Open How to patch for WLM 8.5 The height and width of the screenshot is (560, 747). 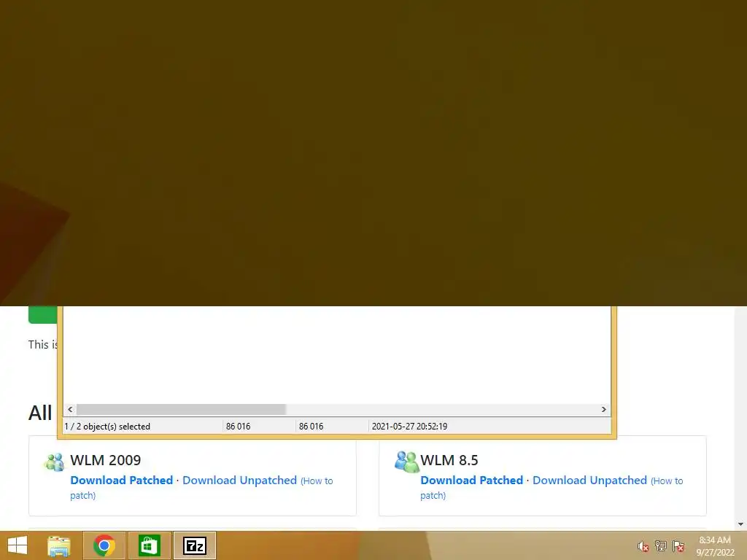551,488
